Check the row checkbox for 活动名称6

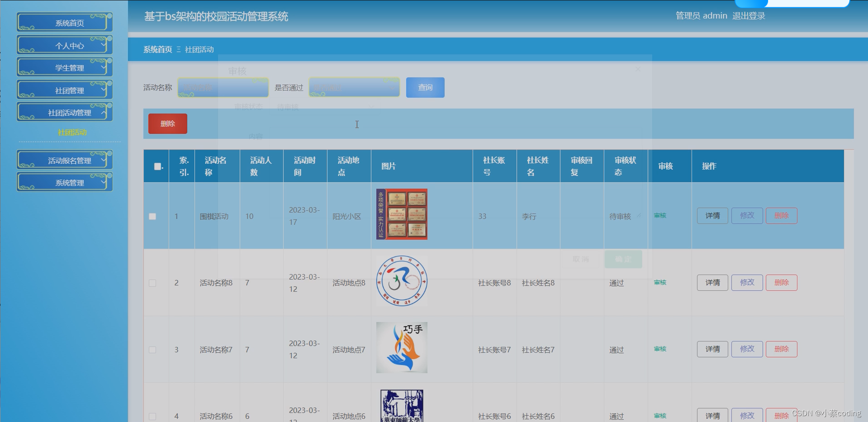click(x=152, y=416)
